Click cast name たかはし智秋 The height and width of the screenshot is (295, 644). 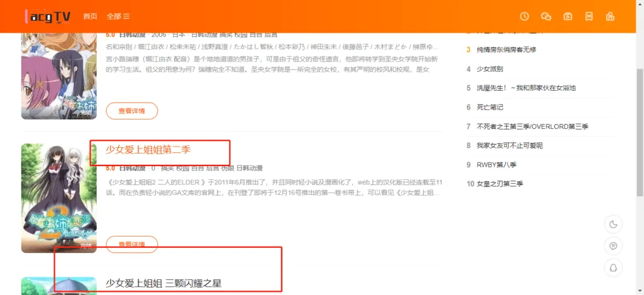pyautogui.click(x=254, y=47)
